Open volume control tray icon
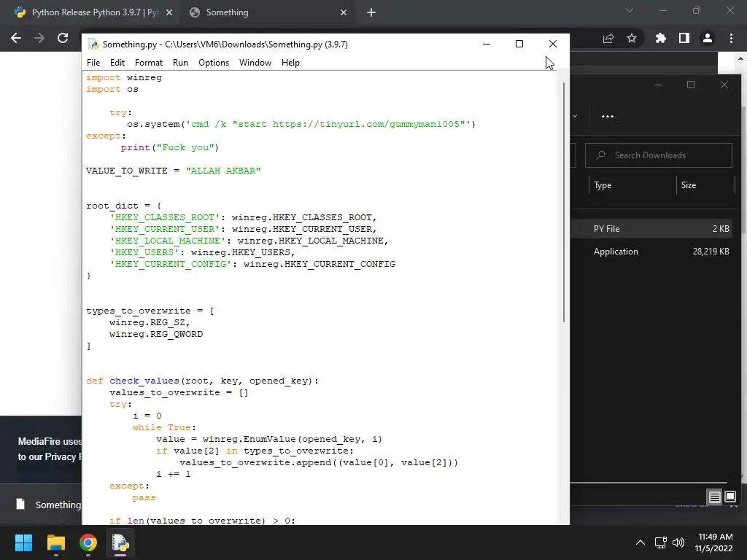This screenshot has height=560, width=747. [x=678, y=542]
